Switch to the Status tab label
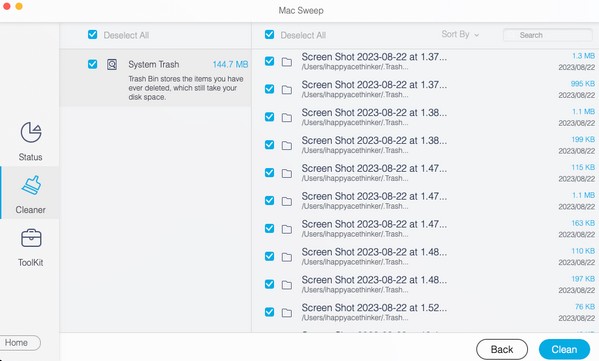599x361 pixels. click(x=31, y=157)
